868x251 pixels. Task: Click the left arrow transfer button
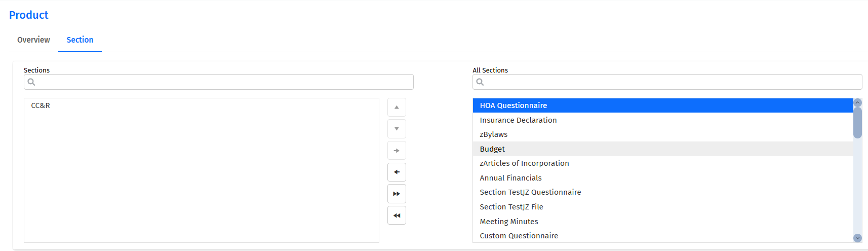[397, 172]
